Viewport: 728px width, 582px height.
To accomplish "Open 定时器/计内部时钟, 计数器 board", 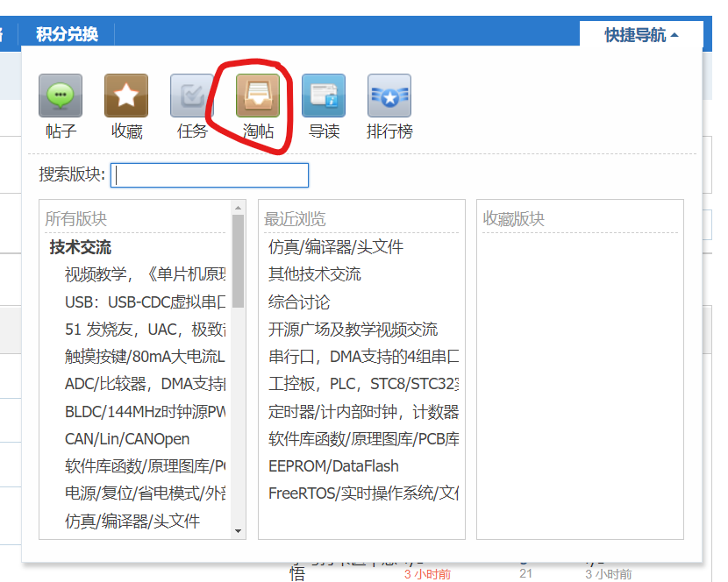I will (363, 412).
